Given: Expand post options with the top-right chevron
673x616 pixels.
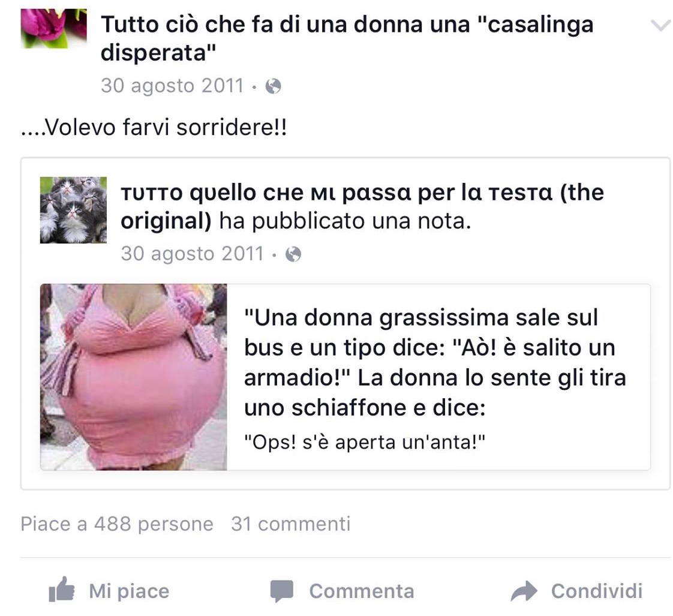Looking at the screenshot, I should 660,25.
